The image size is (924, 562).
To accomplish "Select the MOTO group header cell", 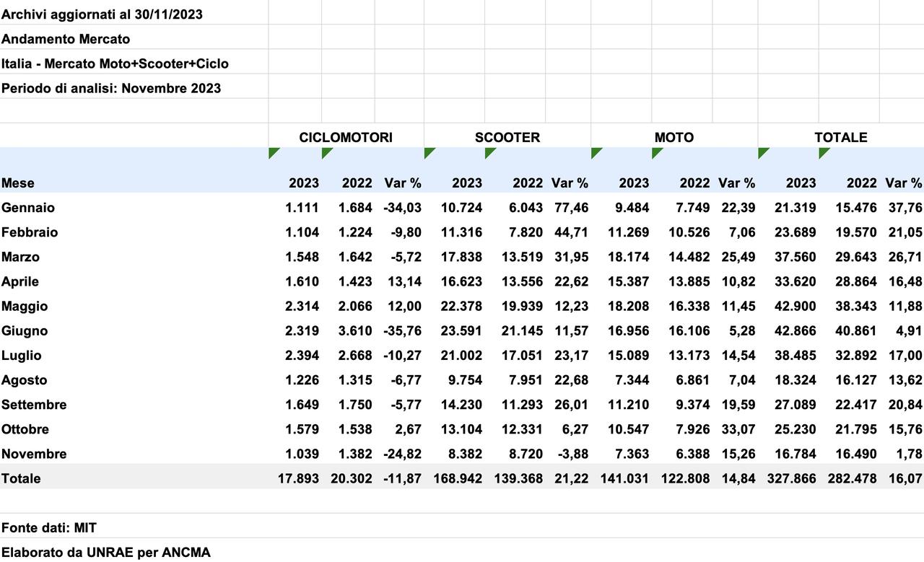I will tap(674, 137).
